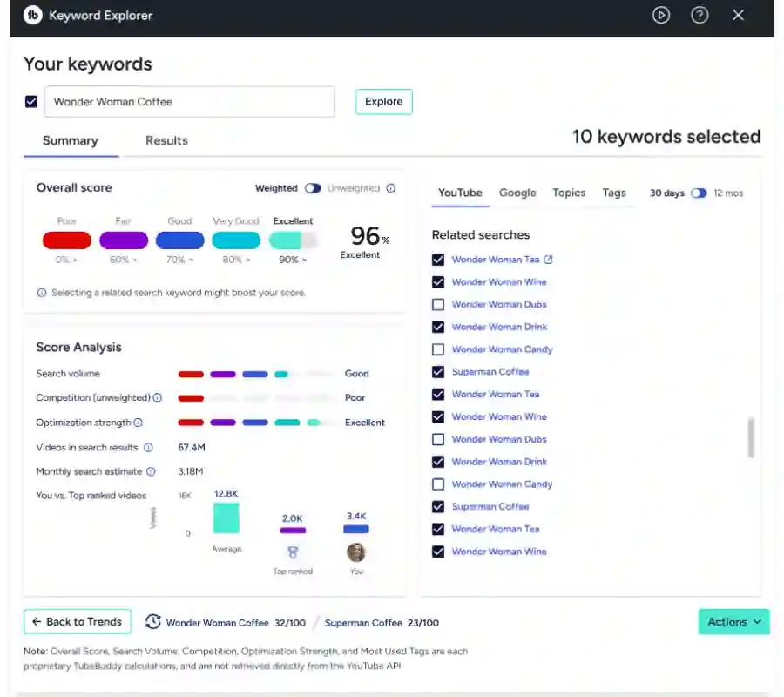Screen dimensions: 784x697
Task: Open Wonder Woman Coffee 32/100 history link
Action: click(235, 623)
